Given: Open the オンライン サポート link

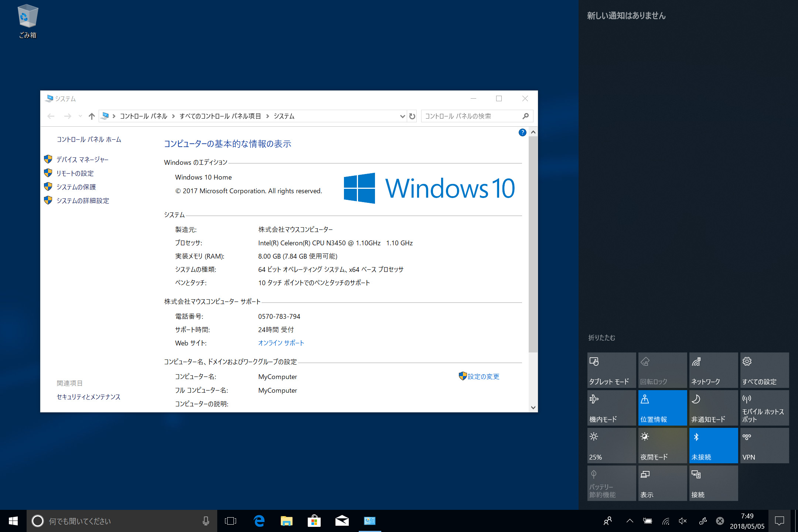Looking at the screenshot, I should click(x=281, y=343).
